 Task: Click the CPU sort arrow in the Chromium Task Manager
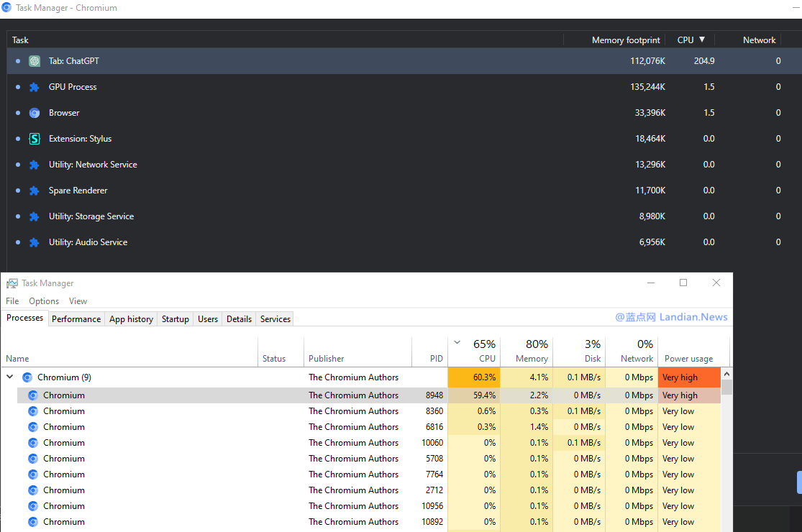pos(702,40)
